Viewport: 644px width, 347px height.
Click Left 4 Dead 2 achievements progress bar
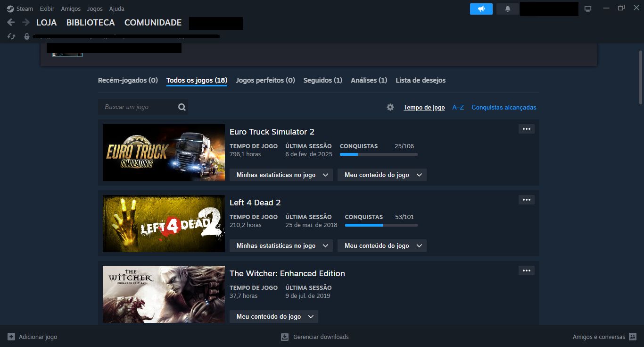381,225
